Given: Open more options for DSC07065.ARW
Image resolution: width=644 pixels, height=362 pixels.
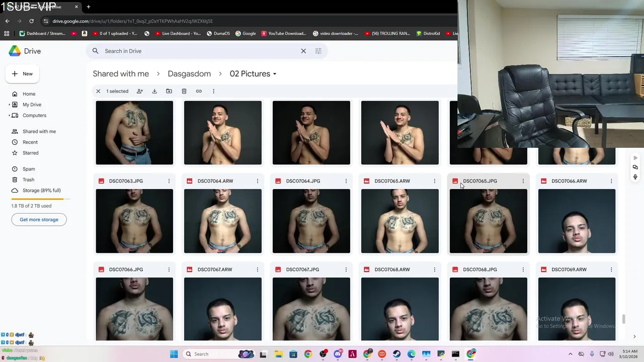Looking at the screenshot, I should tap(435, 181).
